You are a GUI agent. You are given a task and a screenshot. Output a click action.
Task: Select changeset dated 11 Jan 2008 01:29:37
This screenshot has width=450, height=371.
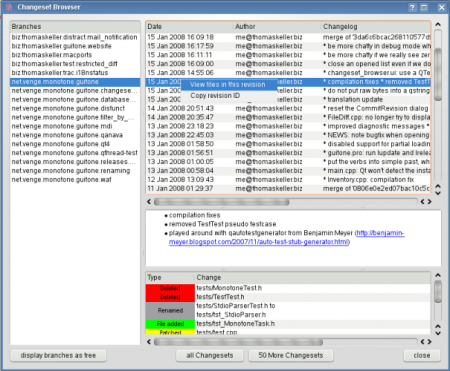point(288,188)
